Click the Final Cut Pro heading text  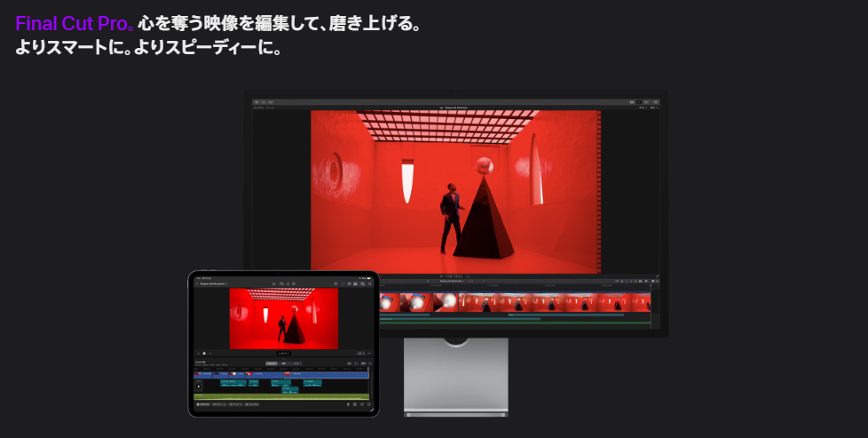(x=73, y=24)
